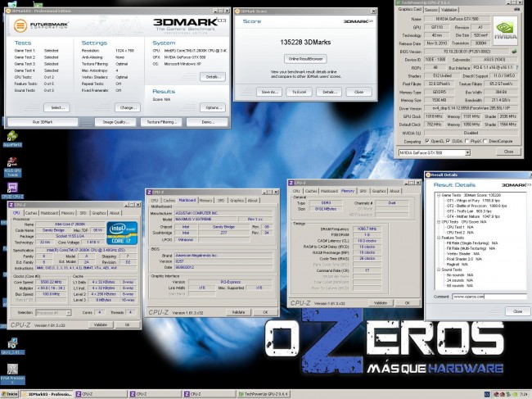Open the NVIDIA GeForce GTX 580 card dropdown

[x=467, y=153]
